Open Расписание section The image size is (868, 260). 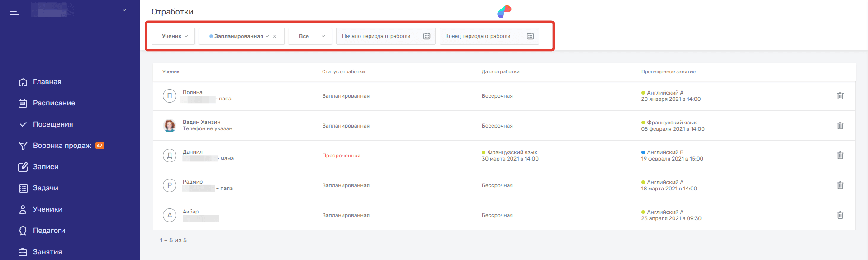[54, 103]
